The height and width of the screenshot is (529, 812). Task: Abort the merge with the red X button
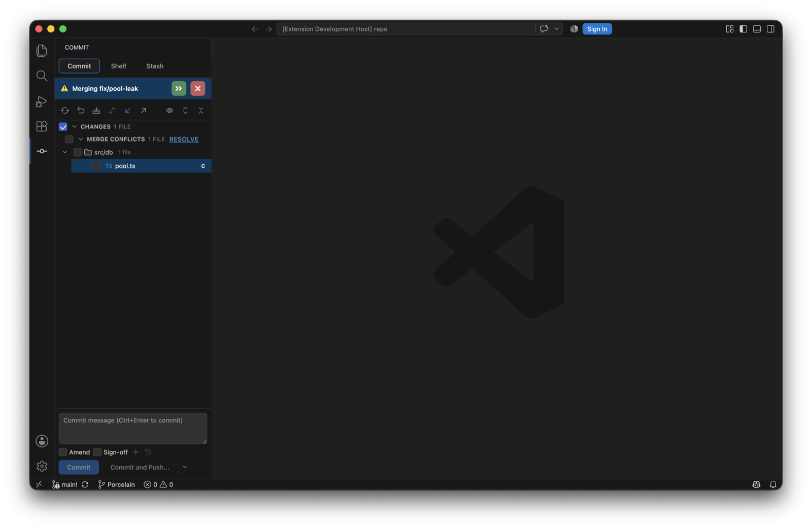(198, 88)
